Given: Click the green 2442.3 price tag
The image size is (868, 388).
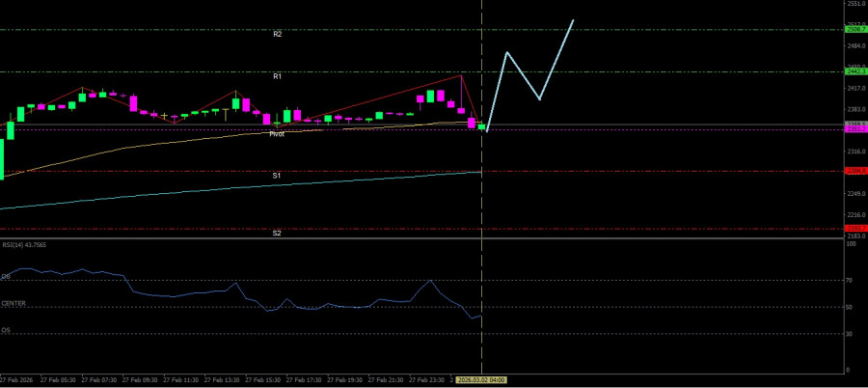Looking at the screenshot, I should pos(854,71).
